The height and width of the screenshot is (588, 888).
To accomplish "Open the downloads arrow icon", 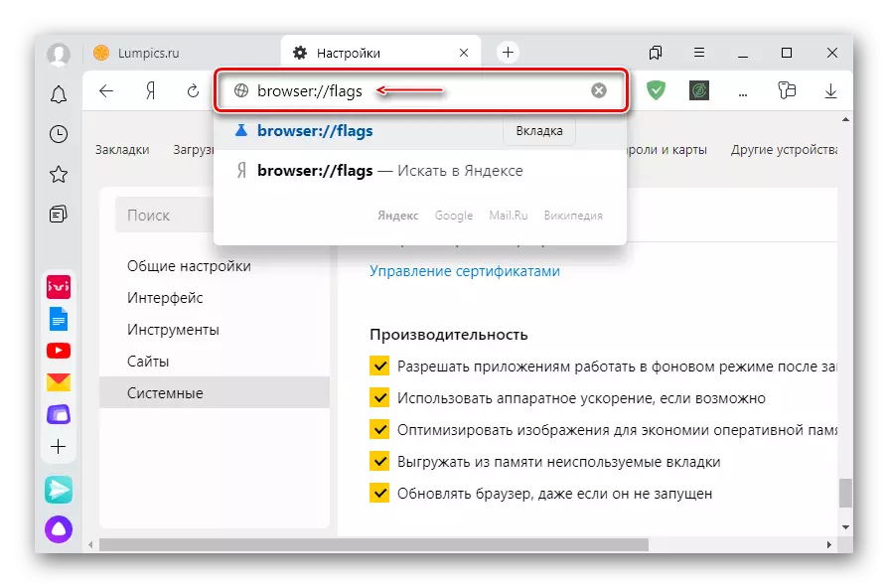I will click(830, 90).
